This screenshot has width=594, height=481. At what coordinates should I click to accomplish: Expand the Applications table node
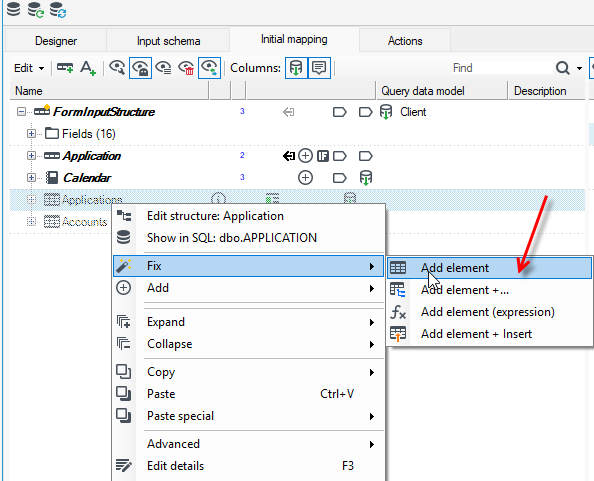tap(31, 200)
